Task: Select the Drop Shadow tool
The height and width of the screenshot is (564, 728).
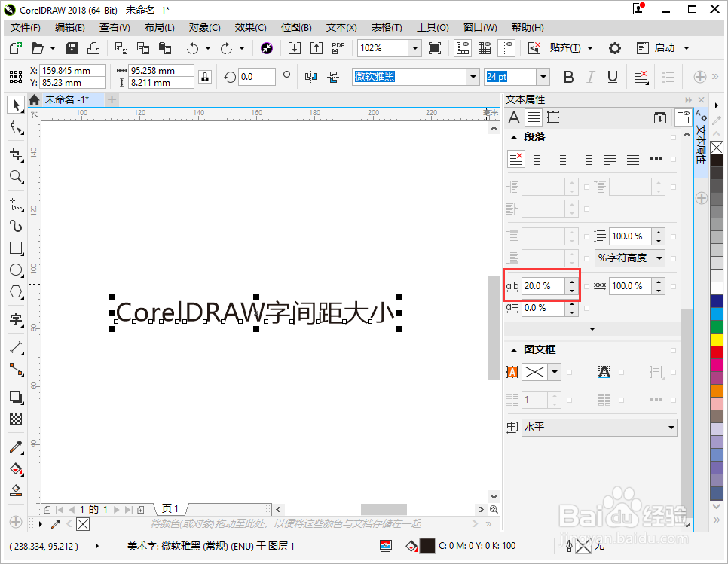Action: tap(17, 397)
